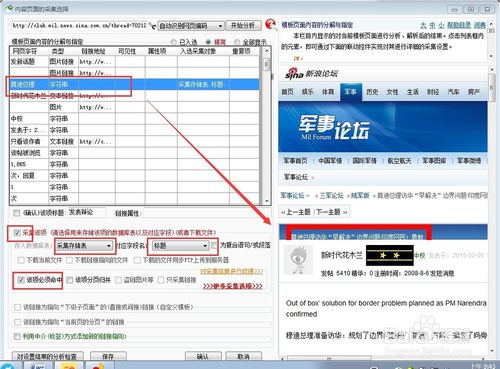Enable the 该项分页归并 checkbox
Image resolution: width=500 pixels, height=369 pixels.
coord(69,280)
